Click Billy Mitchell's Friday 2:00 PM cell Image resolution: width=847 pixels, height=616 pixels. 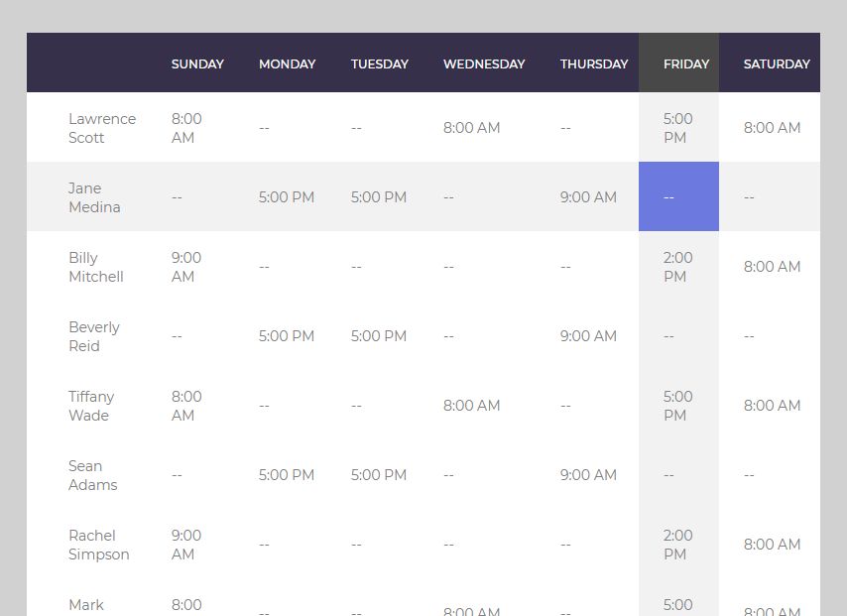click(x=679, y=267)
